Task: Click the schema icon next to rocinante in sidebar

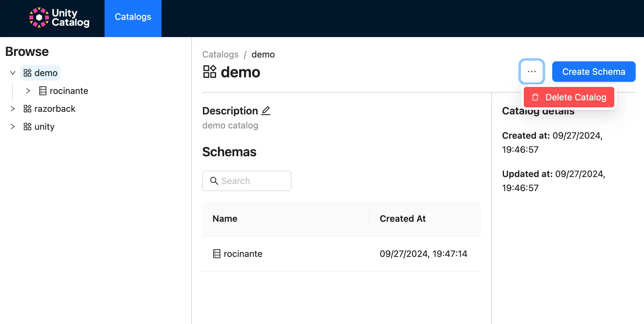Action: pyautogui.click(x=43, y=91)
